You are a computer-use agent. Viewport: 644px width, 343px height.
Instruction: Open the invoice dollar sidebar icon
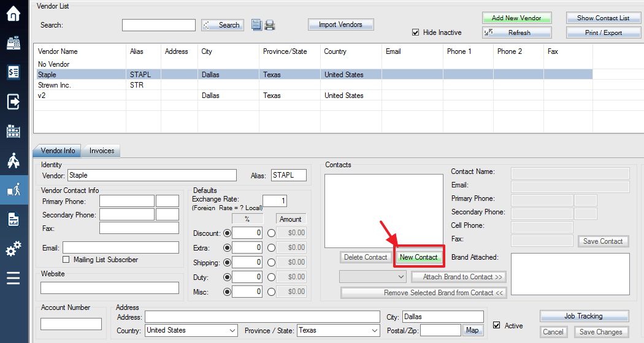(x=13, y=72)
